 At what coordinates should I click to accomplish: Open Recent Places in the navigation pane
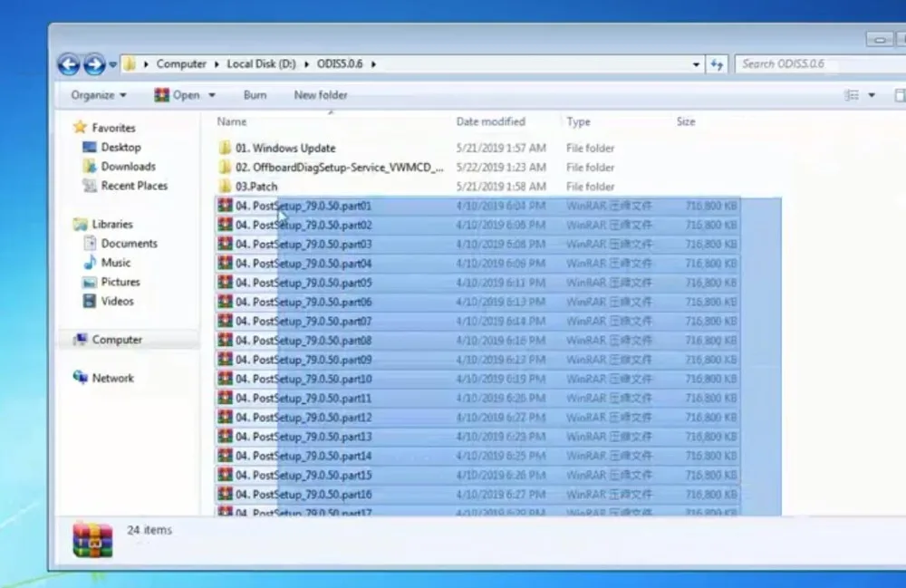[134, 186]
